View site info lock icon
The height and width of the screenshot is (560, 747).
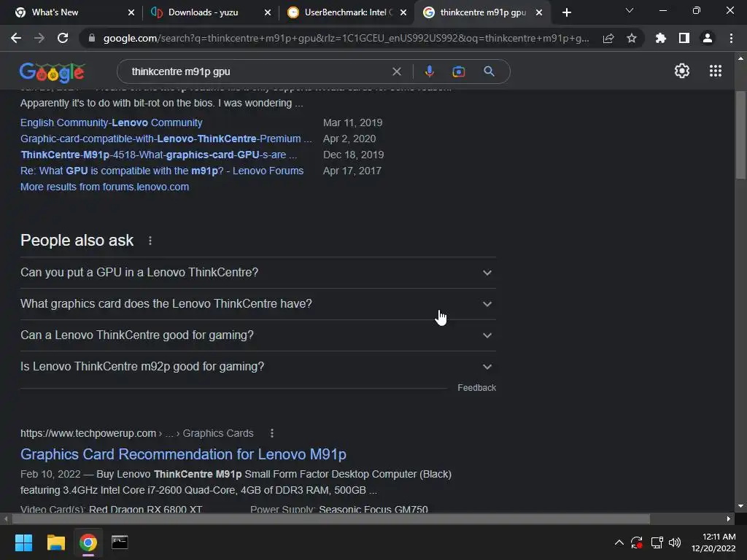click(x=92, y=38)
